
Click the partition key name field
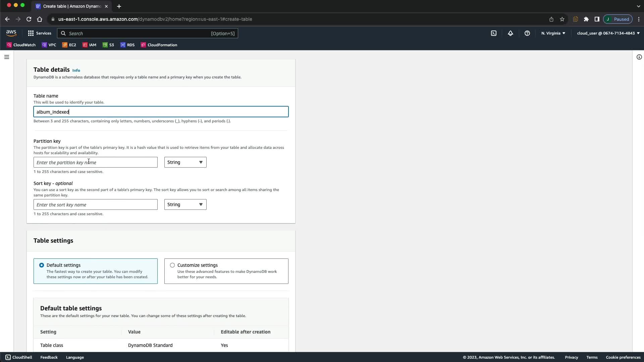pos(95,162)
